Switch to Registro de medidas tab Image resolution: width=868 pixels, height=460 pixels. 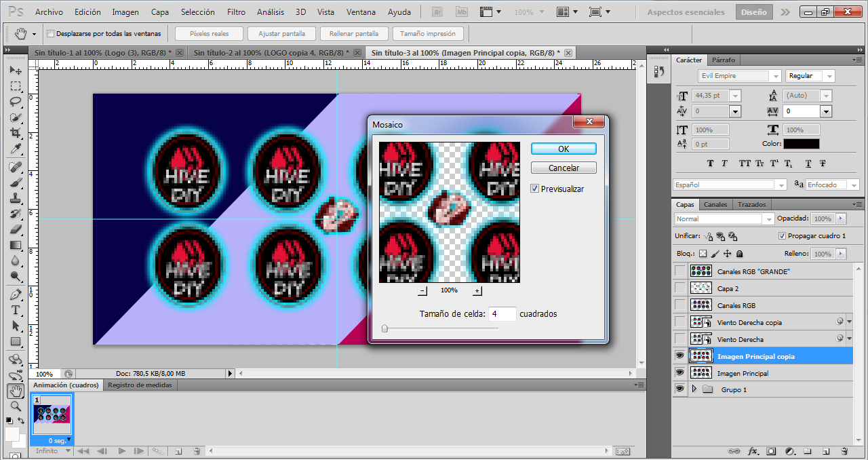click(x=140, y=385)
